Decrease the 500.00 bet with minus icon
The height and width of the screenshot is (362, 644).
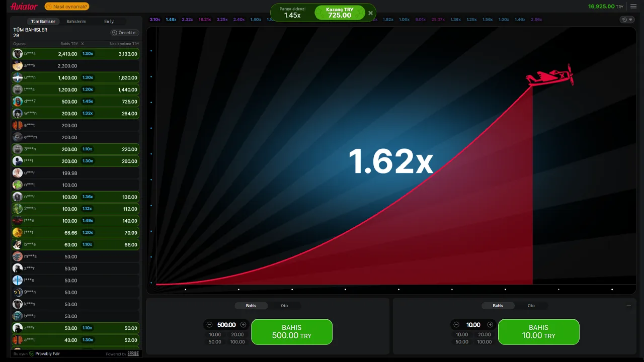click(209, 325)
